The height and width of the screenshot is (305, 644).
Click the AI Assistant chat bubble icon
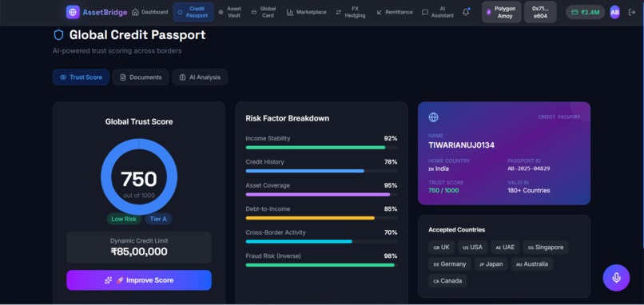tap(425, 12)
